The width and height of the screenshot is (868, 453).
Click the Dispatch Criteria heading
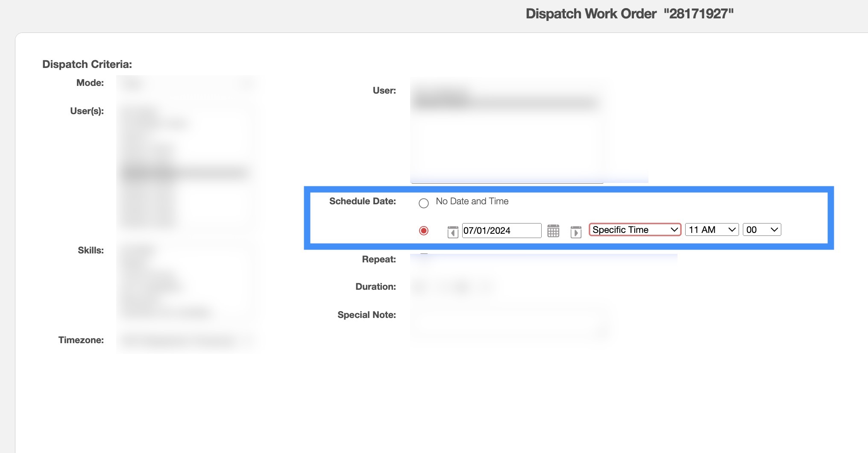coord(87,64)
